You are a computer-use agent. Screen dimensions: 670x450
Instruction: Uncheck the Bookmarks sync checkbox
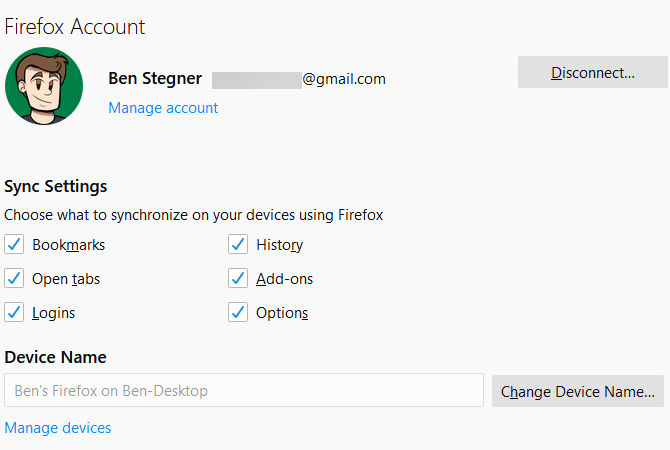pos(14,245)
